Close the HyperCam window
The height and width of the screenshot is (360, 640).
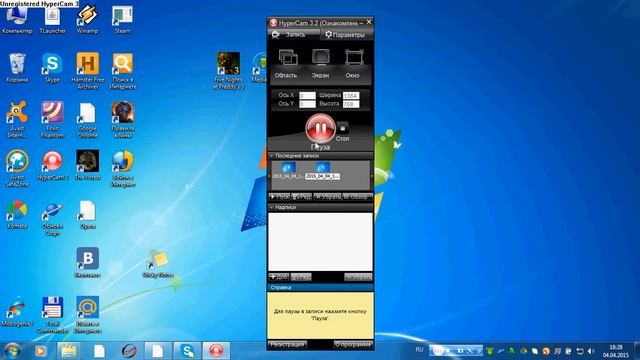point(369,22)
